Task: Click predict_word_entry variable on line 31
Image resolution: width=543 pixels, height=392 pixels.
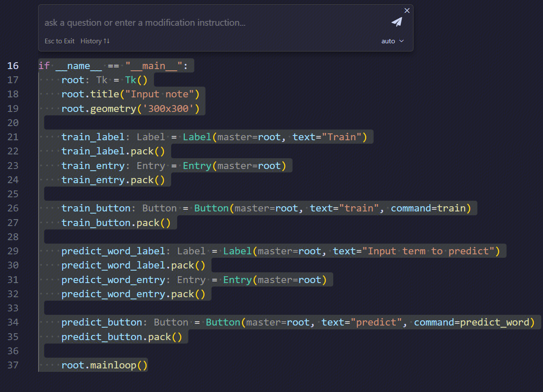Action: (113, 280)
